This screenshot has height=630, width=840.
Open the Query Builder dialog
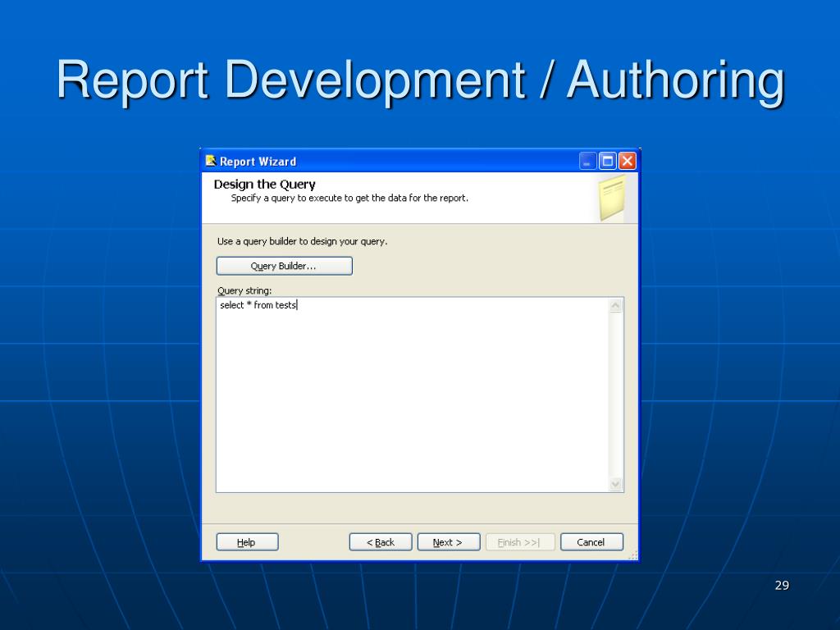(285, 267)
